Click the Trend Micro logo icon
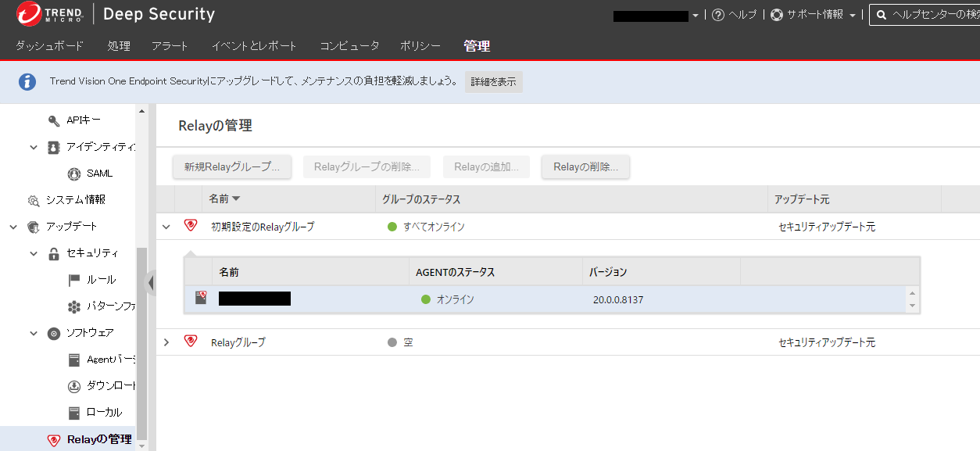This screenshot has height=451, width=980. click(30, 13)
